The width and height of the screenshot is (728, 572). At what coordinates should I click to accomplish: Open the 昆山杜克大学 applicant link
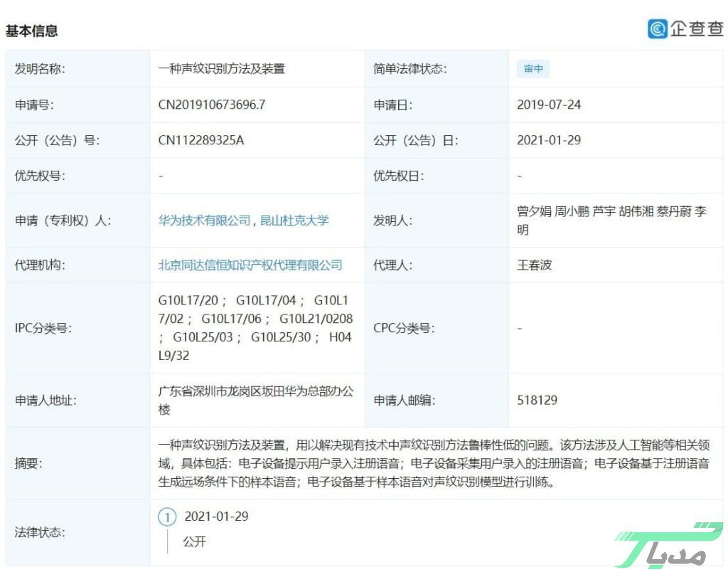(294, 221)
